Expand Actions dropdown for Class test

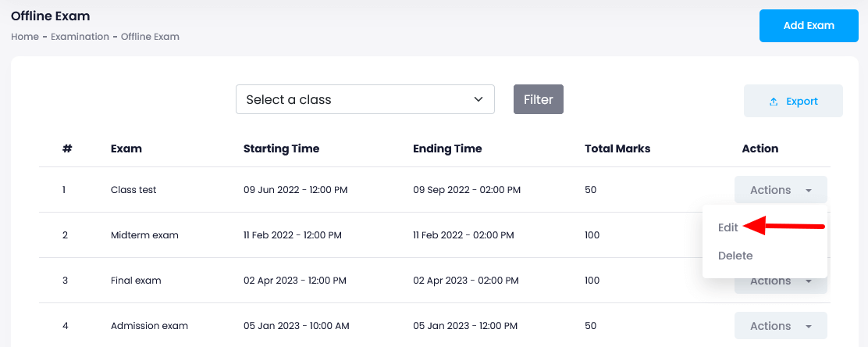tap(780, 190)
